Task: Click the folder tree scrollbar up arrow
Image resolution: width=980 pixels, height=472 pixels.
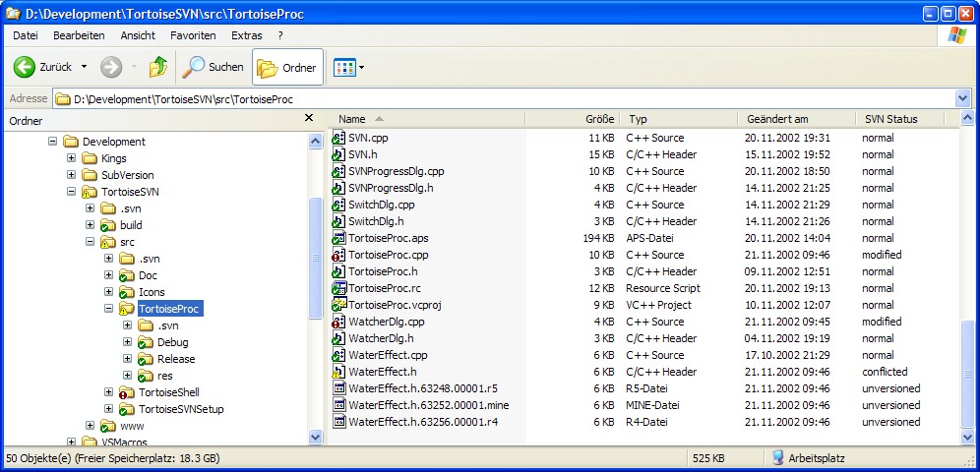Action: click(315, 141)
